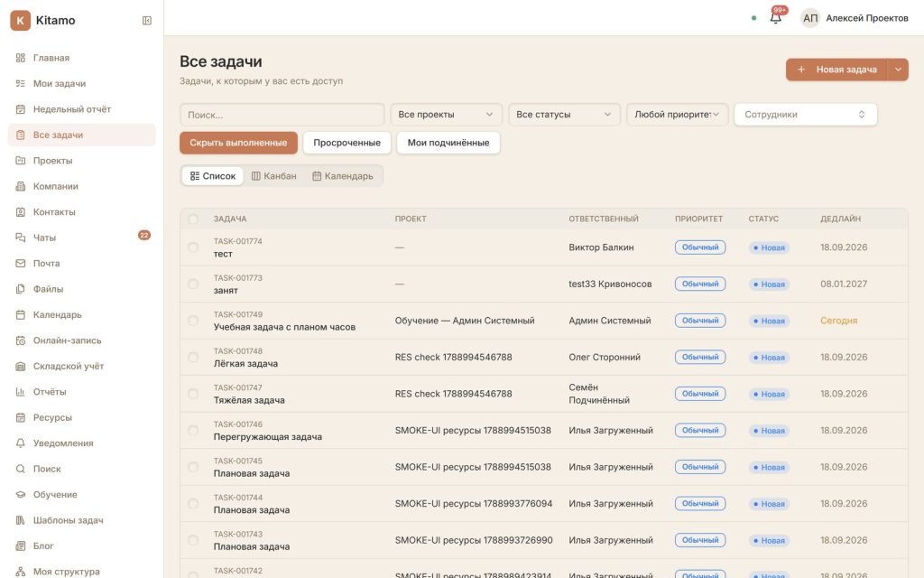Open Отчёты in sidebar

pos(81,392)
